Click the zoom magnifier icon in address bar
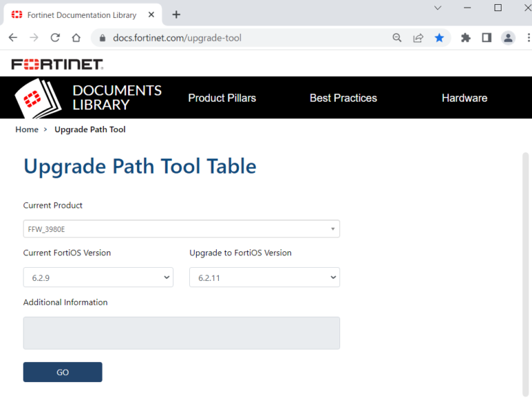 coord(397,38)
